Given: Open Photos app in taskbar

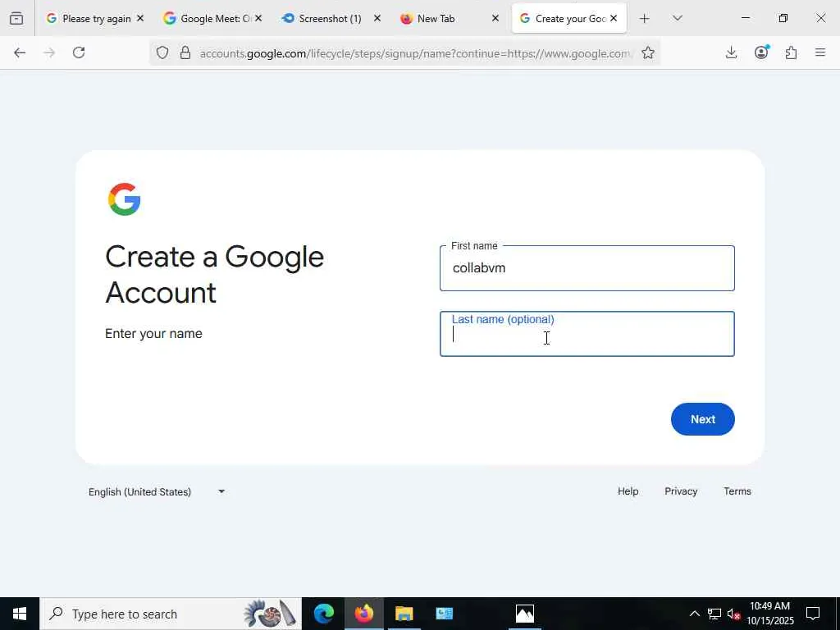Looking at the screenshot, I should (x=524, y=614).
